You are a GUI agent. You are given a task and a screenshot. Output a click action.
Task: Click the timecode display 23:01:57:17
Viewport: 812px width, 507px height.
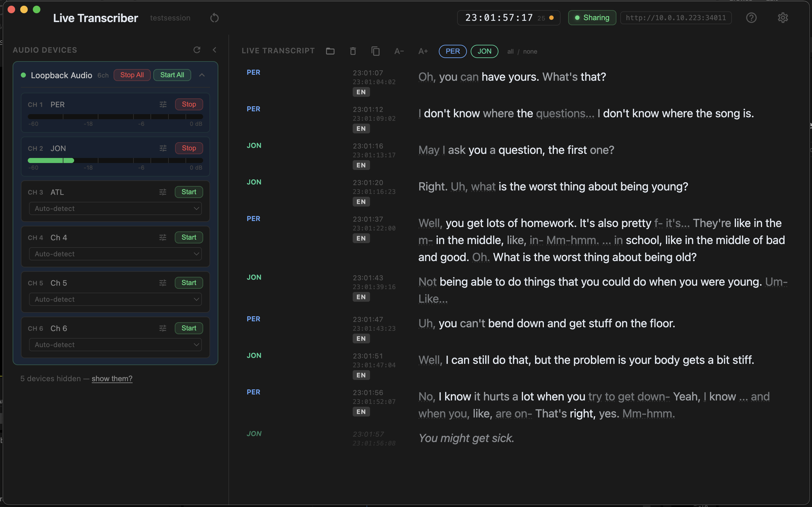coord(499,18)
